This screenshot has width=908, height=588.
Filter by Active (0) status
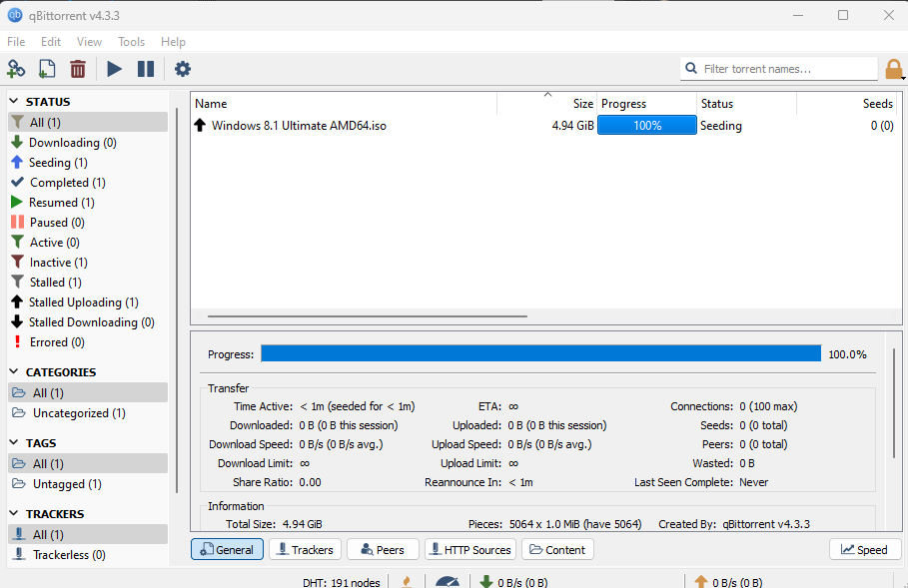tap(88, 243)
